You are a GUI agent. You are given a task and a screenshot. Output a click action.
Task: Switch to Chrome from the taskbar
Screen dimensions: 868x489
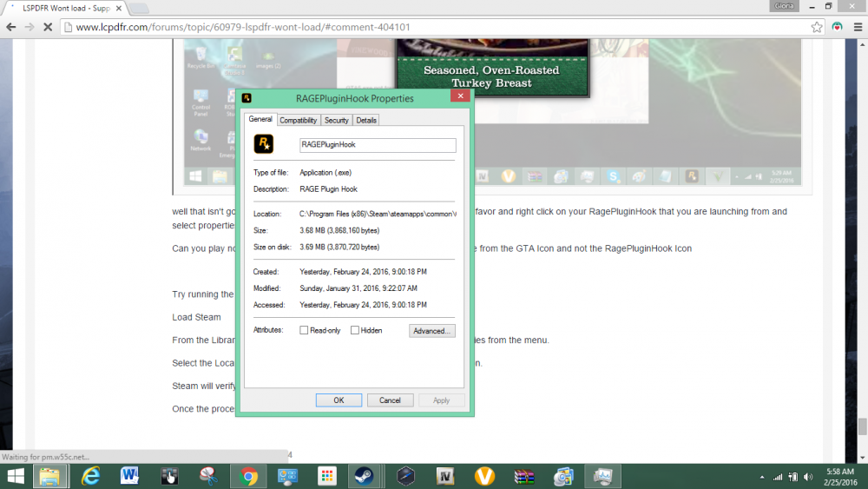[x=248, y=476]
